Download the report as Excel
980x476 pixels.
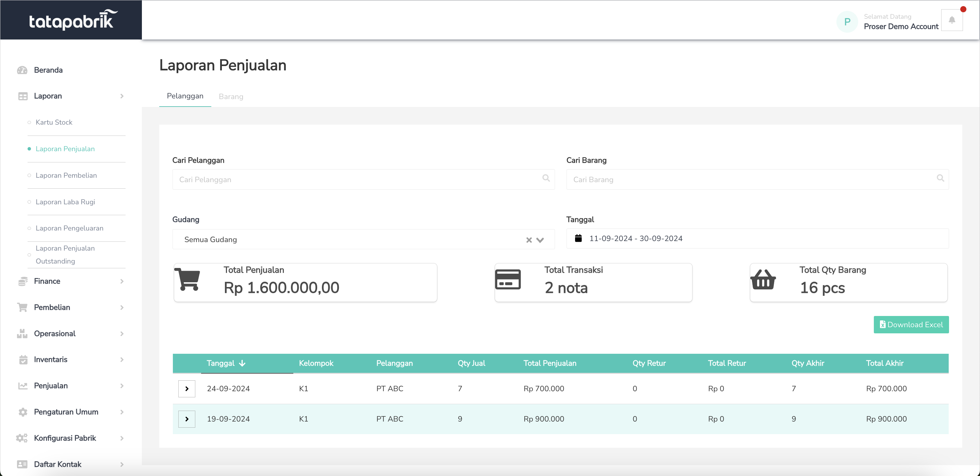pyautogui.click(x=911, y=324)
